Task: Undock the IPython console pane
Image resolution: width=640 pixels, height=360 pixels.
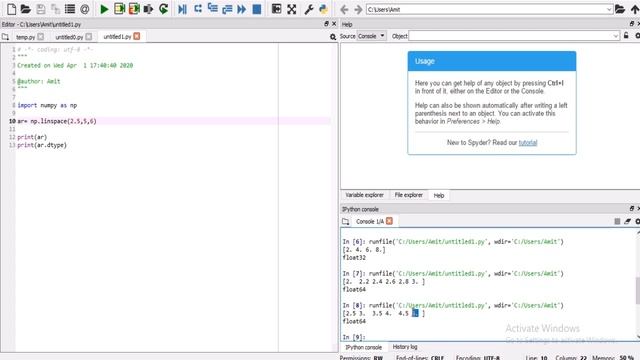Action: [x=631, y=209]
